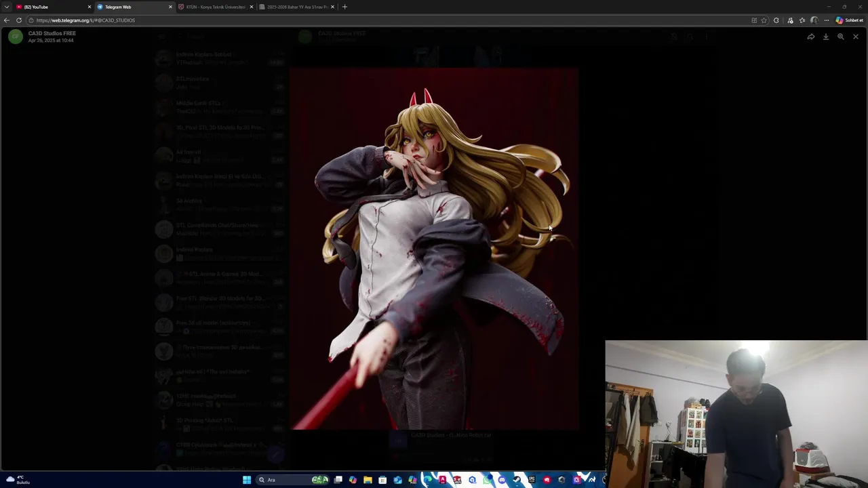The height and width of the screenshot is (488, 868).
Task: Open a new browser tab
Action: (344, 7)
